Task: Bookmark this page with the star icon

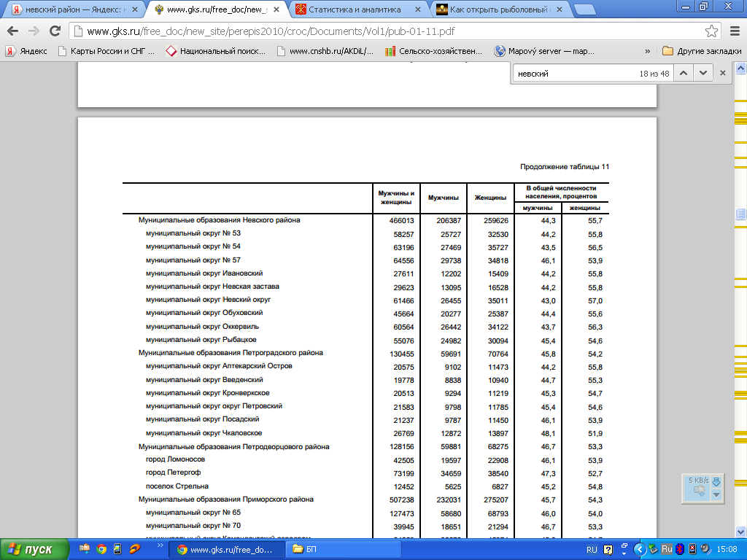Action: pyautogui.click(x=711, y=31)
